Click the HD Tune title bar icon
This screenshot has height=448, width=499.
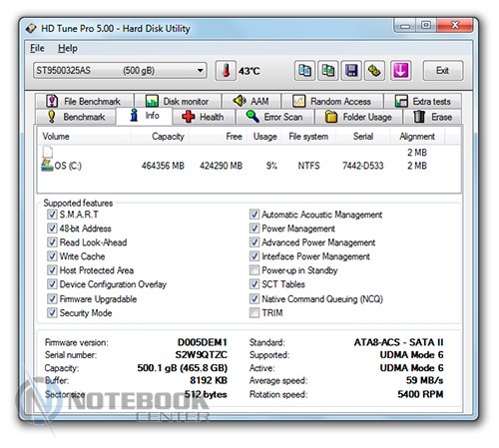tap(31, 29)
